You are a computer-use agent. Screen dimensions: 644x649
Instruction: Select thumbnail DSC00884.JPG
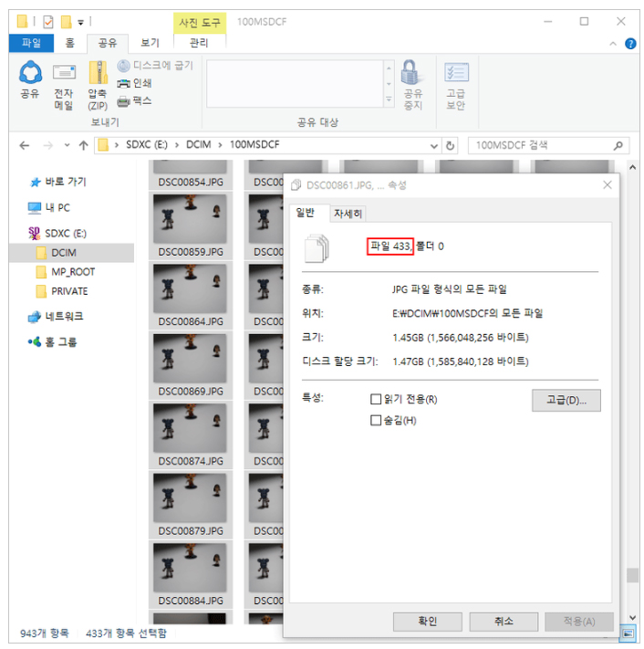[x=191, y=575]
